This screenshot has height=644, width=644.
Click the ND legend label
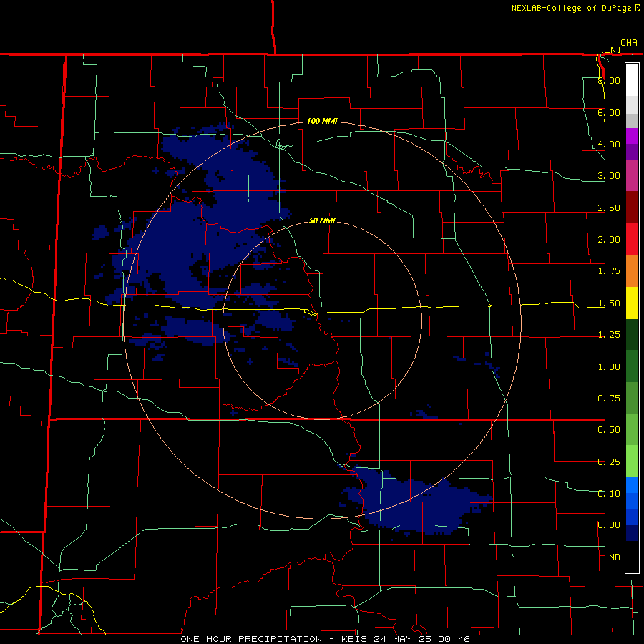point(615,557)
